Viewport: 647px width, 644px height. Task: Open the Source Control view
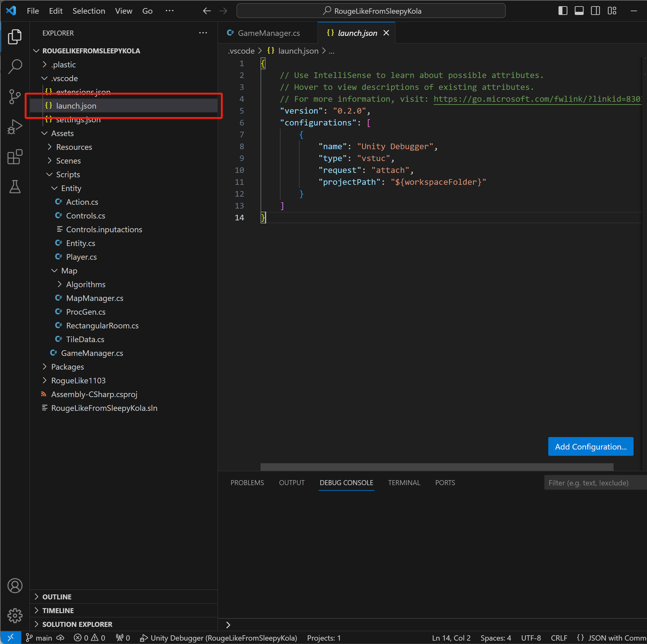(15, 97)
